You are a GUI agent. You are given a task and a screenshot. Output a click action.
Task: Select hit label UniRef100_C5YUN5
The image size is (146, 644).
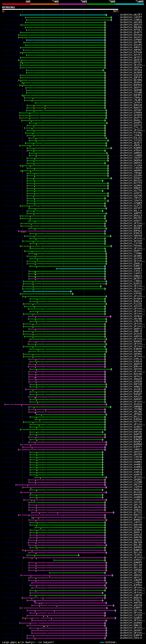[x=131, y=93]
